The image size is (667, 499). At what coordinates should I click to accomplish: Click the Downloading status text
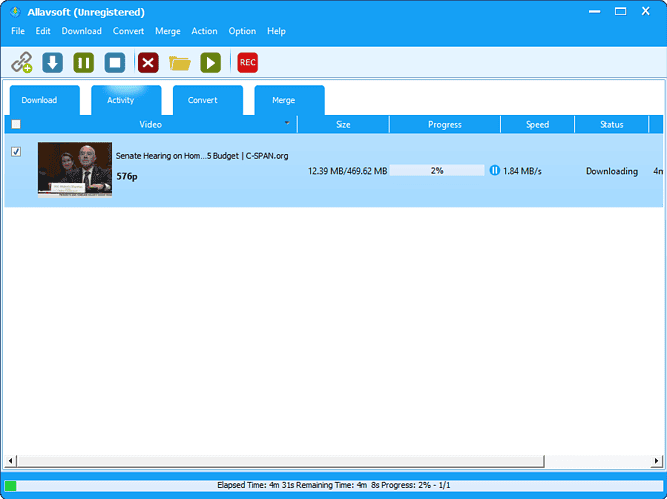point(612,171)
